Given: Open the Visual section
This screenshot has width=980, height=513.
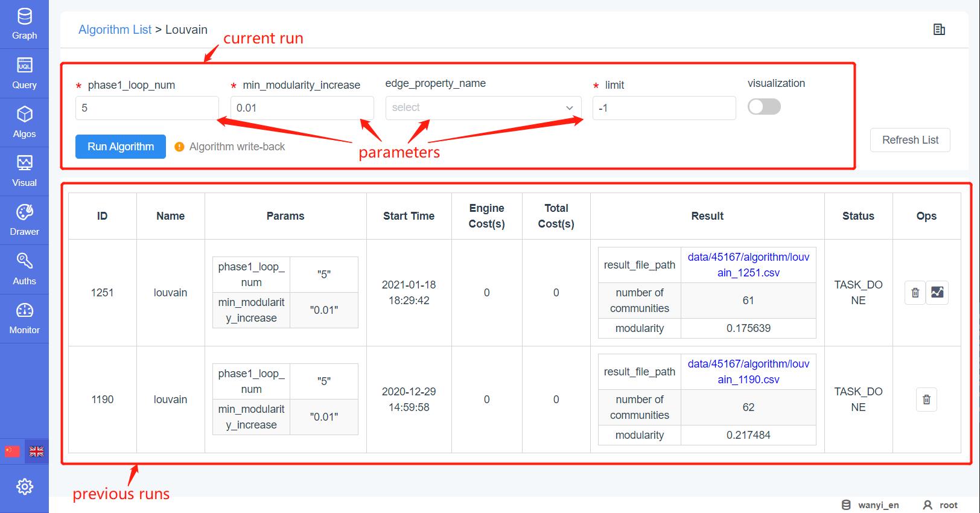Looking at the screenshot, I should pos(24,171).
